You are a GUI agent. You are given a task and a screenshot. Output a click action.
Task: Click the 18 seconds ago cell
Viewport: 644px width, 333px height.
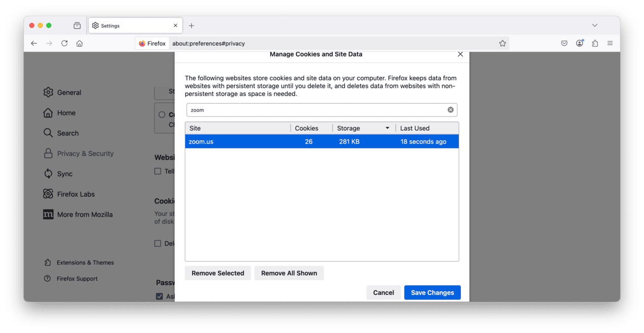423,141
